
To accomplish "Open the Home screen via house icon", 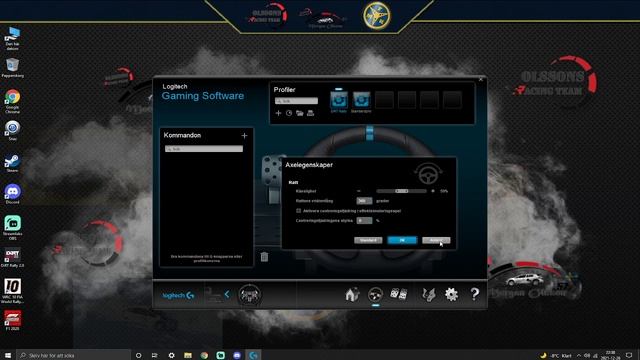I will [x=352, y=294].
